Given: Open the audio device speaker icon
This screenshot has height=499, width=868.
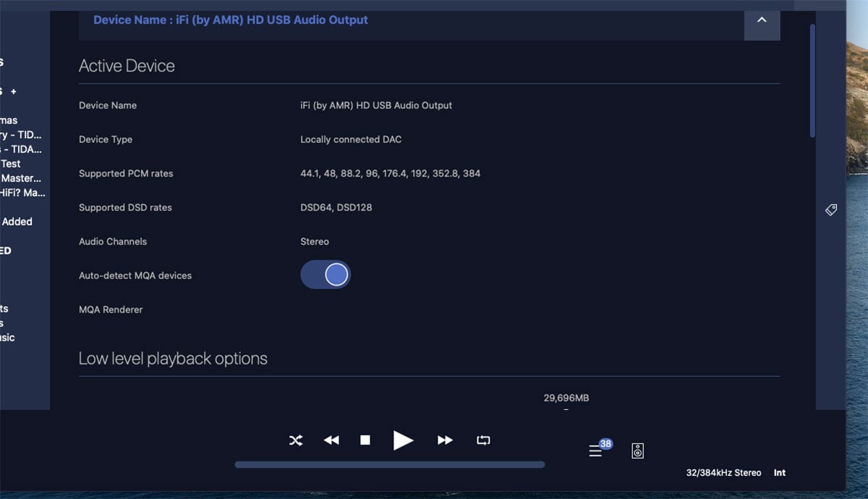Looking at the screenshot, I should click(637, 451).
